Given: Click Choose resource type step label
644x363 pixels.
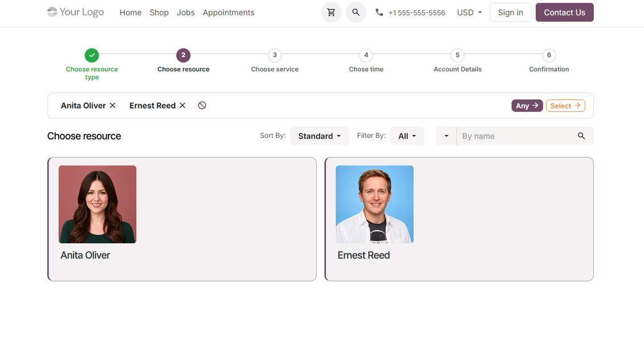Looking at the screenshot, I should pos(92,73).
